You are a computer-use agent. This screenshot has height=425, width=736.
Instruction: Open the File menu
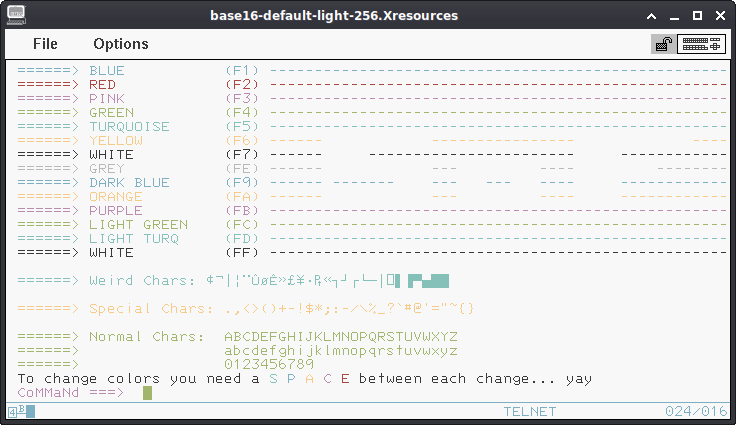45,44
